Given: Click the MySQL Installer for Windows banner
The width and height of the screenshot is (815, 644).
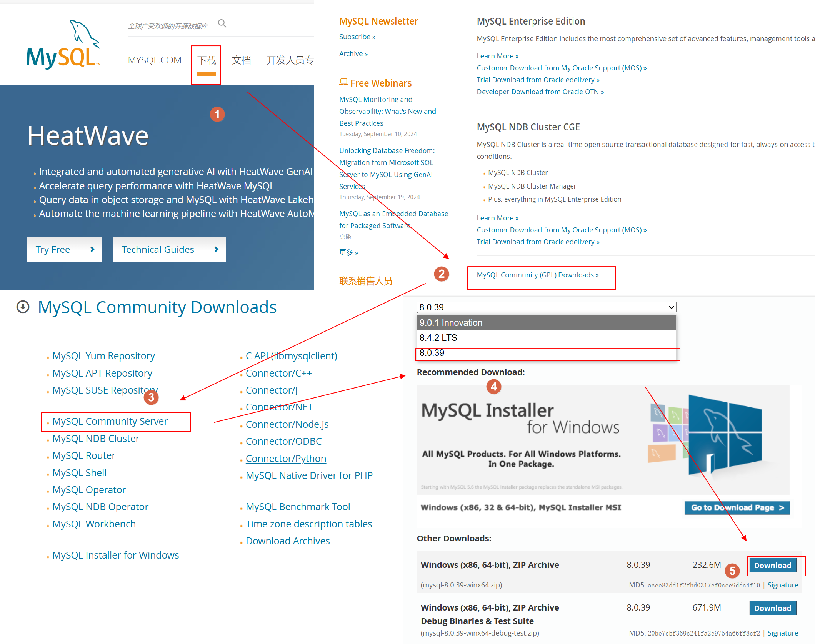Looking at the screenshot, I should tap(603, 439).
